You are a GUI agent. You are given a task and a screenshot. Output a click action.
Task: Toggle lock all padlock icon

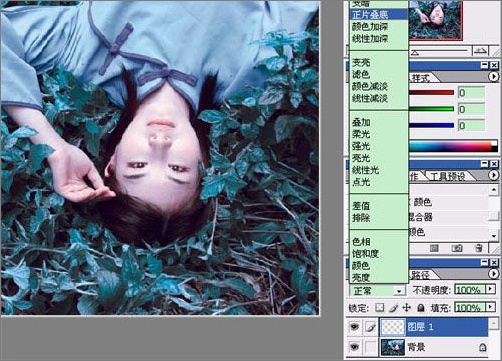pyautogui.click(x=421, y=307)
